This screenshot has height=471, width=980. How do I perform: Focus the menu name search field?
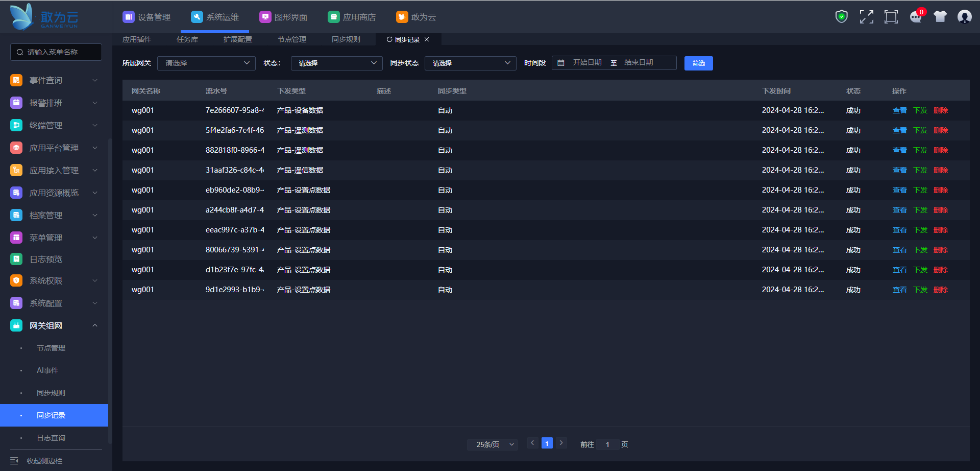pos(56,52)
